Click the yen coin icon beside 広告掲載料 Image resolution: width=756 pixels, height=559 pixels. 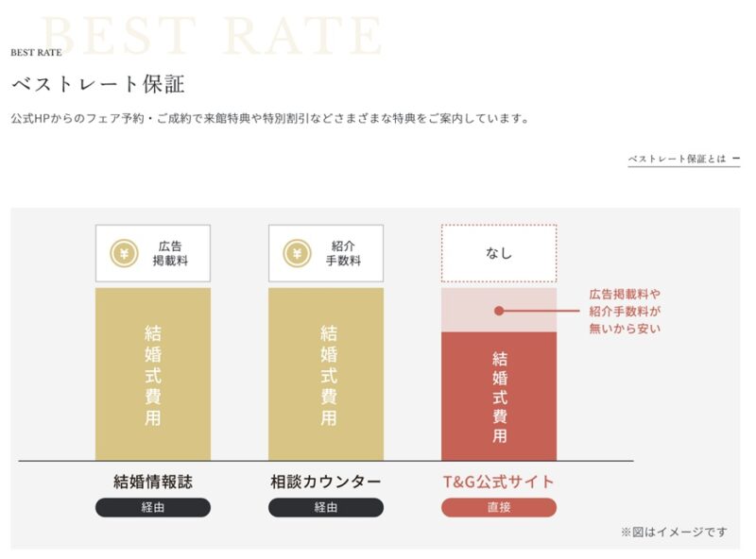click(125, 253)
